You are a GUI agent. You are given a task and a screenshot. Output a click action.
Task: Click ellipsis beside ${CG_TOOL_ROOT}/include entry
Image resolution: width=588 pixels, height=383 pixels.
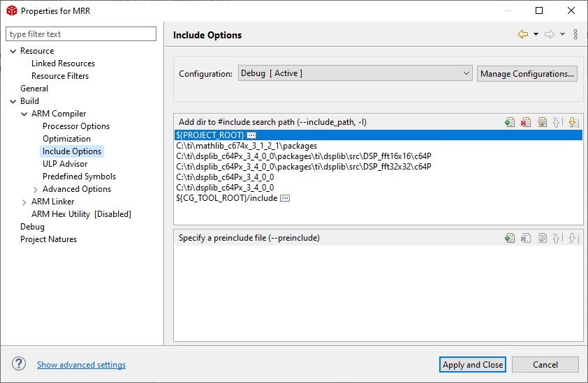click(x=285, y=198)
